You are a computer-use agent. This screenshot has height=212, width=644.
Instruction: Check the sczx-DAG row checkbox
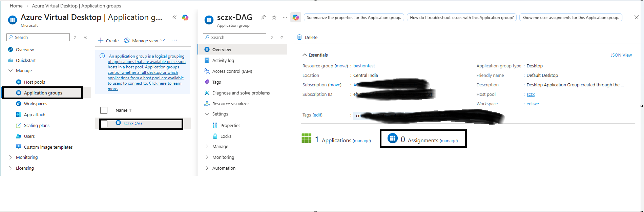104,124
